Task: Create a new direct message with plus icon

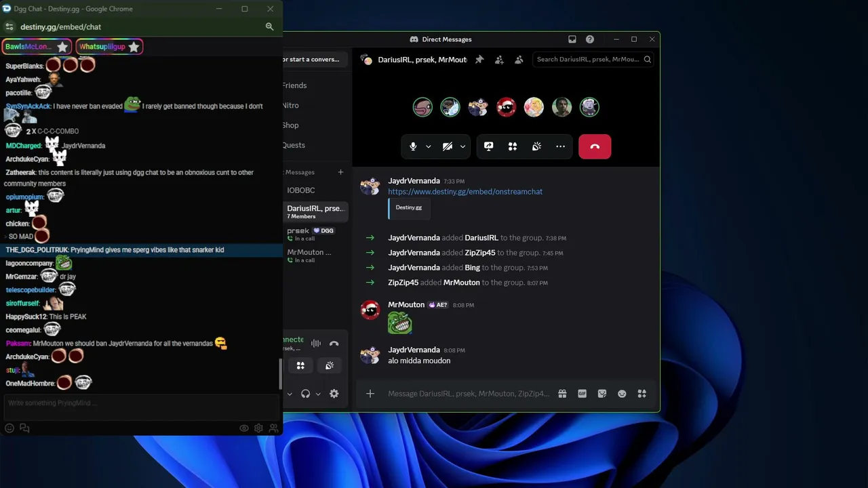Action: click(x=340, y=172)
